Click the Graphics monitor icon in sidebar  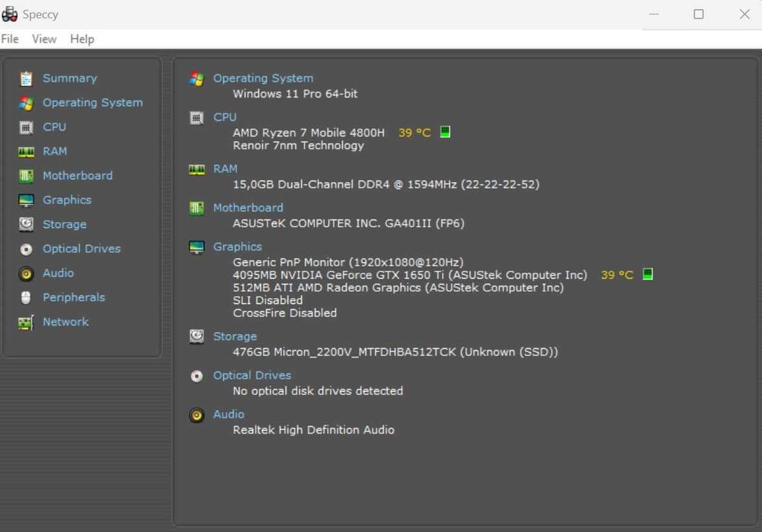click(26, 200)
